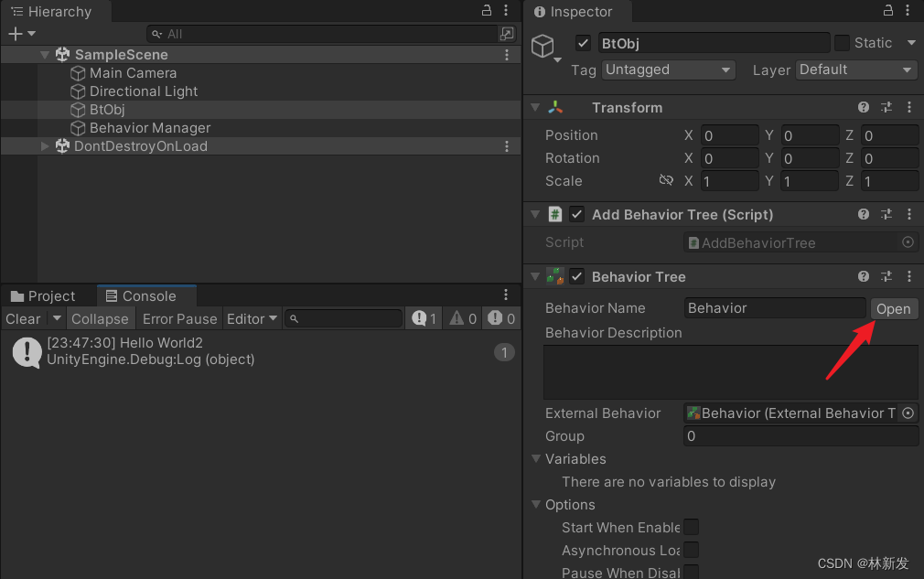Open Transform component menu dots
Screen dimensions: 924x579
tap(909, 107)
